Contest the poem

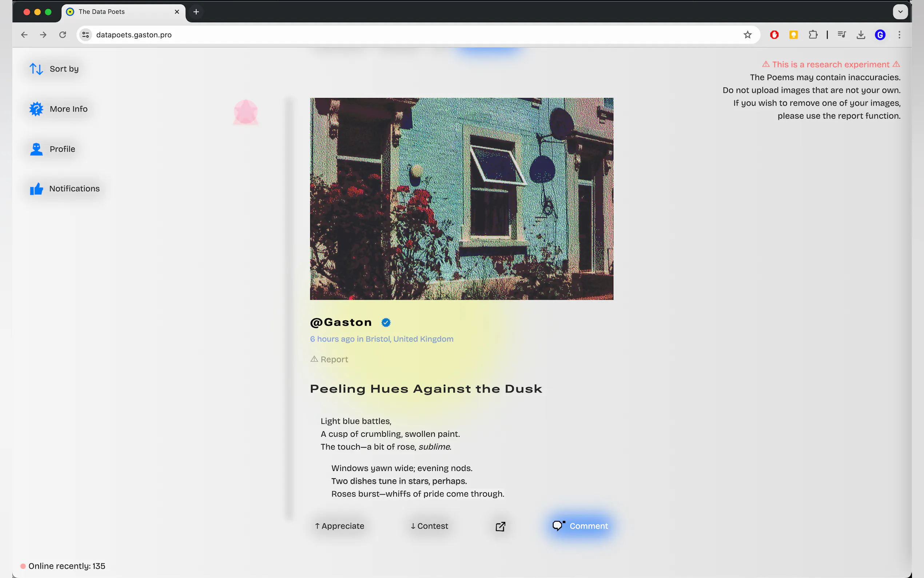click(429, 526)
